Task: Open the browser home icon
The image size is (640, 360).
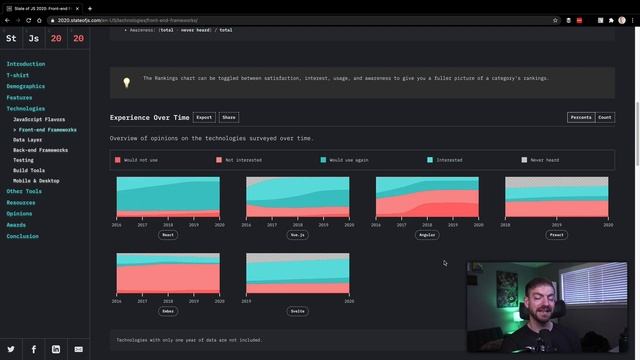Action: coord(39,20)
